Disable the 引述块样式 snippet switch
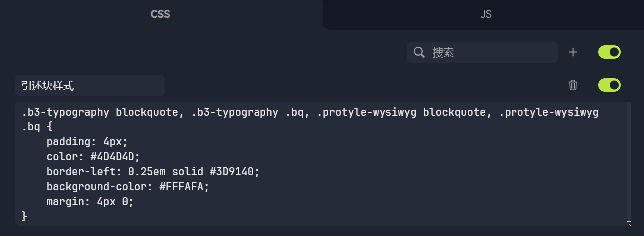The height and width of the screenshot is (236, 644). point(609,85)
